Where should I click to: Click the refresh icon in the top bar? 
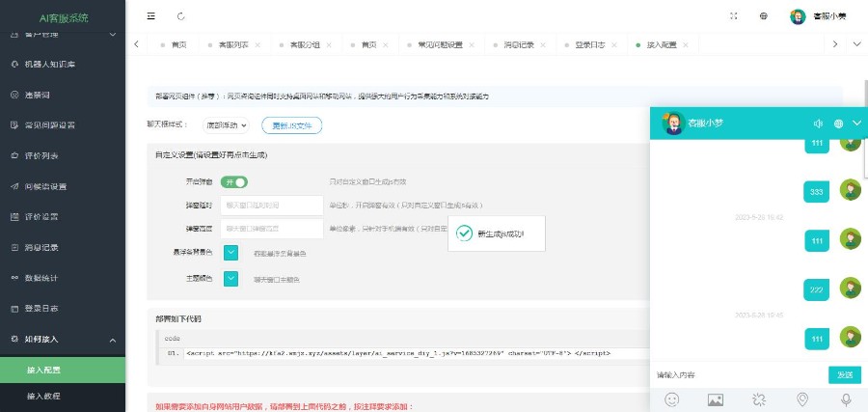pos(181,16)
